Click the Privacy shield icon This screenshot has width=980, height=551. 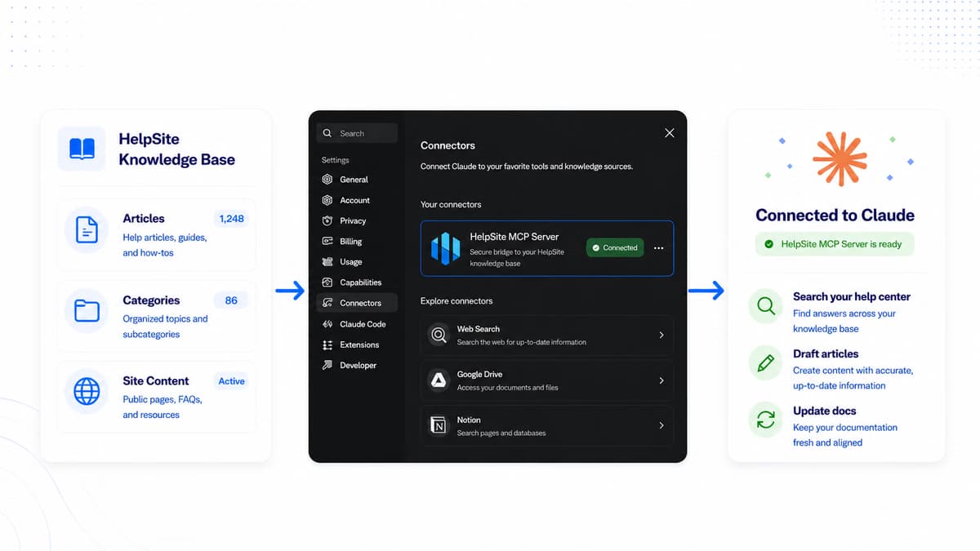click(327, 220)
